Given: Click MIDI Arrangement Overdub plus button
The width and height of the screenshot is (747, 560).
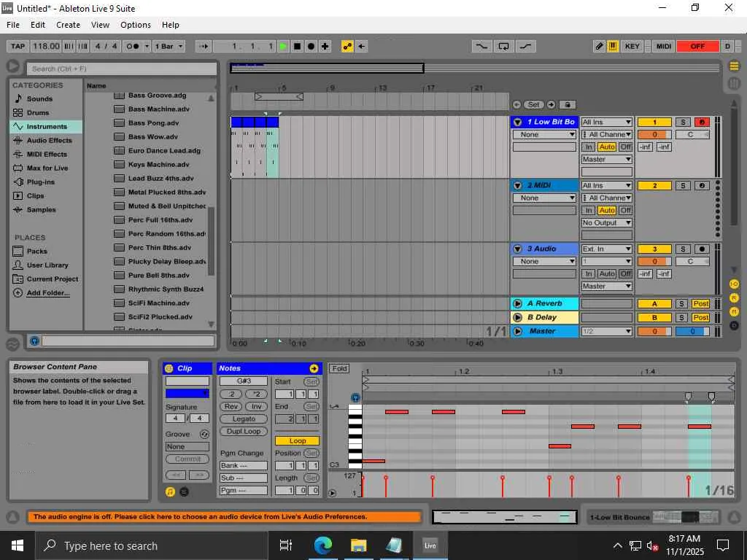Looking at the screenshot, I should pos(325,46).
